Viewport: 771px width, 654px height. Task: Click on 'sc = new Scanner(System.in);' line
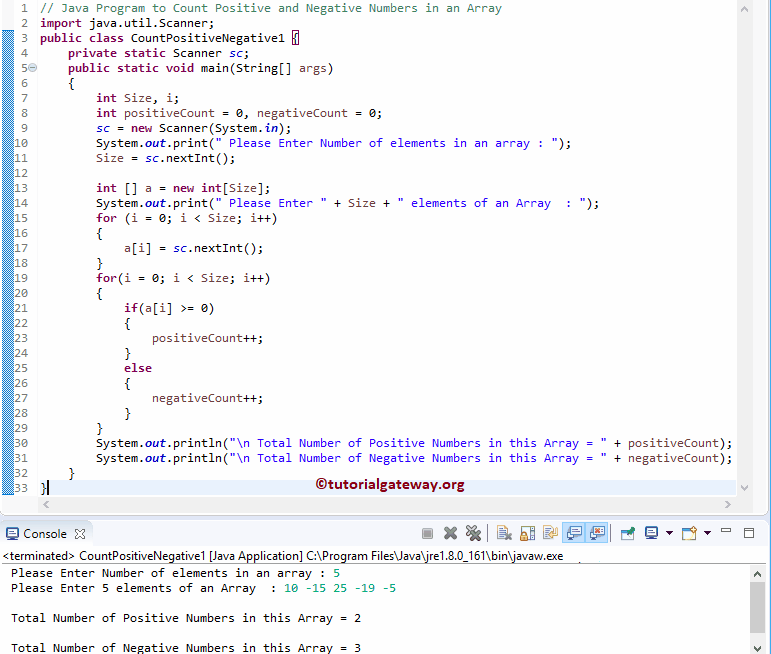pos(194,128)
